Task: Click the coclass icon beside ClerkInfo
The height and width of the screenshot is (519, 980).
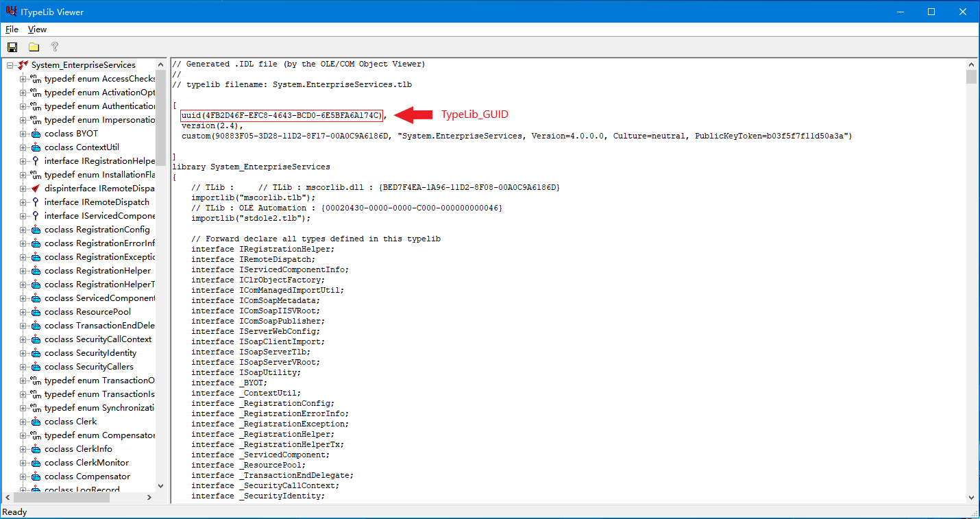Action: point(36,449)
